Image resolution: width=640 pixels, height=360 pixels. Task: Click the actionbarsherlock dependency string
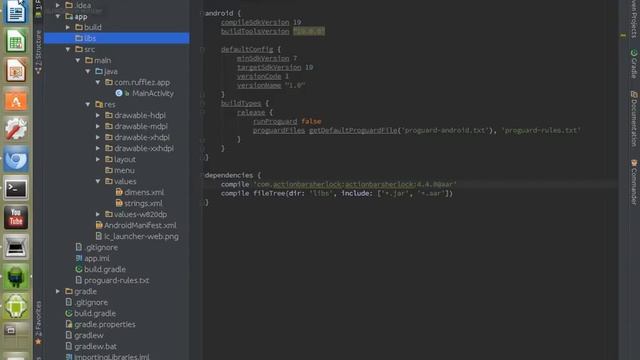coord(355,184)
